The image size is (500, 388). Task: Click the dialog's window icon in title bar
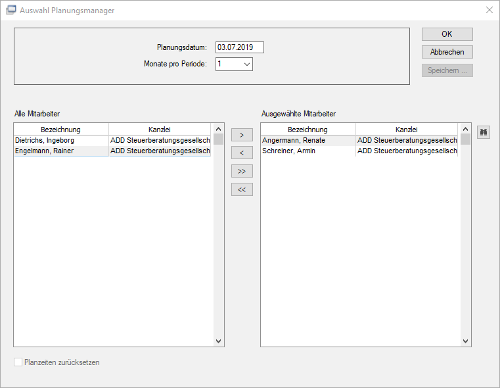11,10
